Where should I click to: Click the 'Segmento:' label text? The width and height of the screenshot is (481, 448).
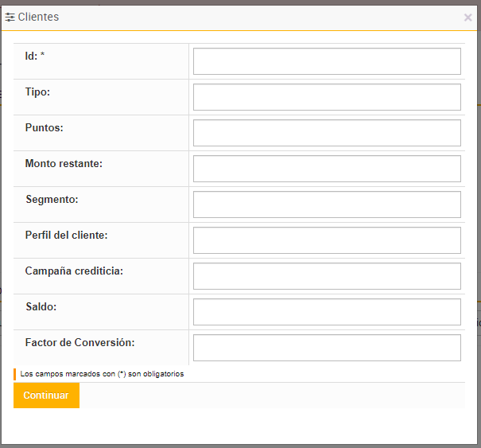(52, 200)
